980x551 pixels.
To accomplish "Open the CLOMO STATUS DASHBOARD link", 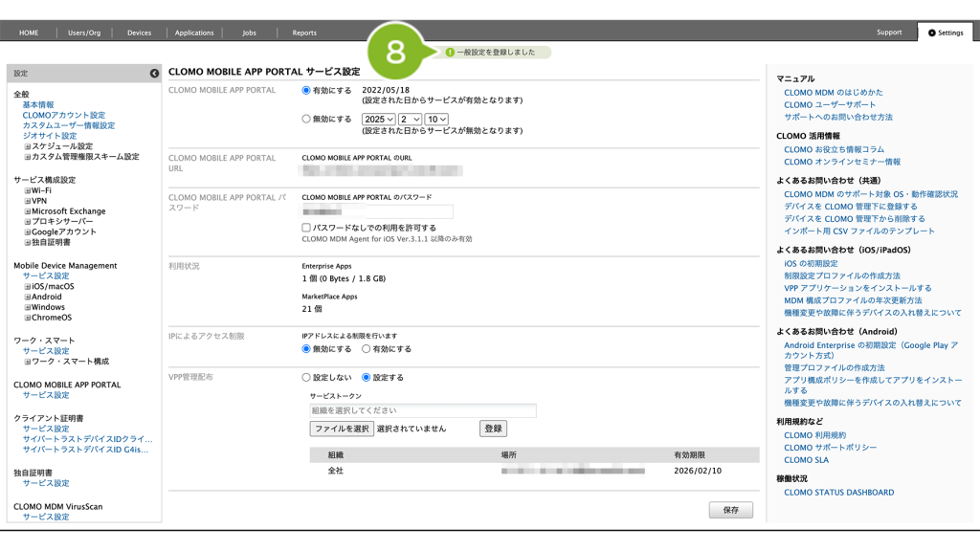I will click(x=838, y=493).
